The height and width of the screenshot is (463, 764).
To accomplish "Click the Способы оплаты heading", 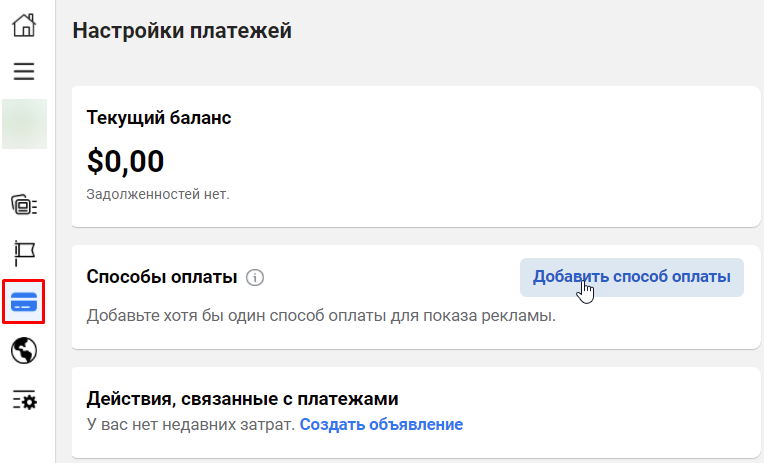I will 162,277.
